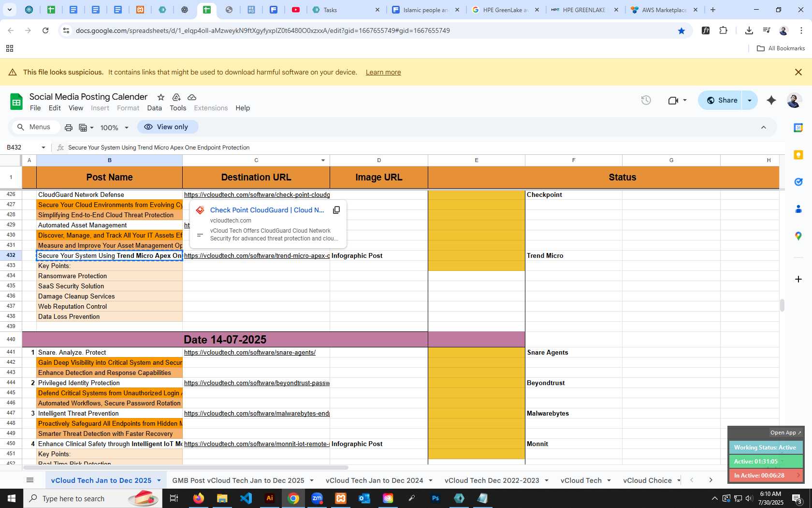Open column C filter dropdown arrow
The image size is (812, 508).
pos(323,160)
